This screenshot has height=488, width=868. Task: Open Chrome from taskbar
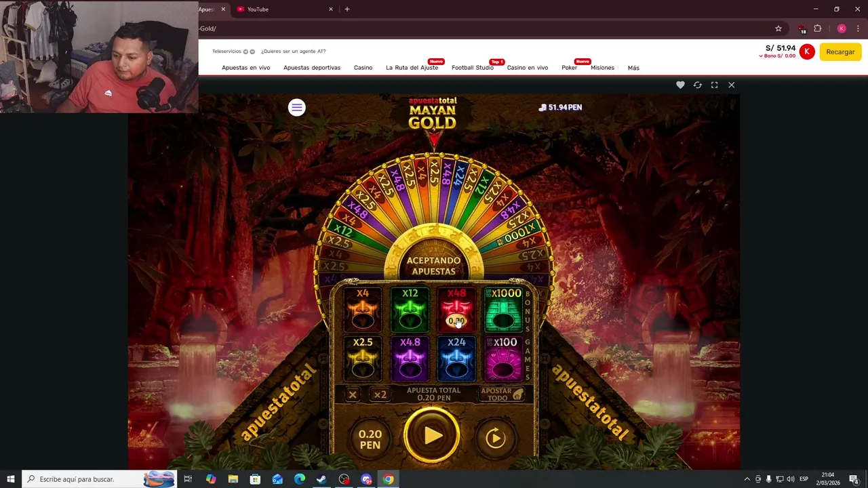[x=389, y=479]
